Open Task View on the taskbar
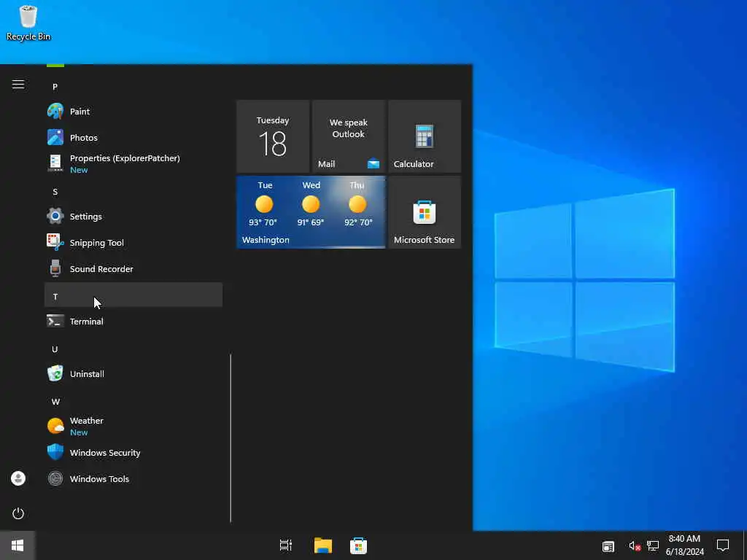Image resolution: width=747 pixels, height=560 pixels. click(286, 545)
